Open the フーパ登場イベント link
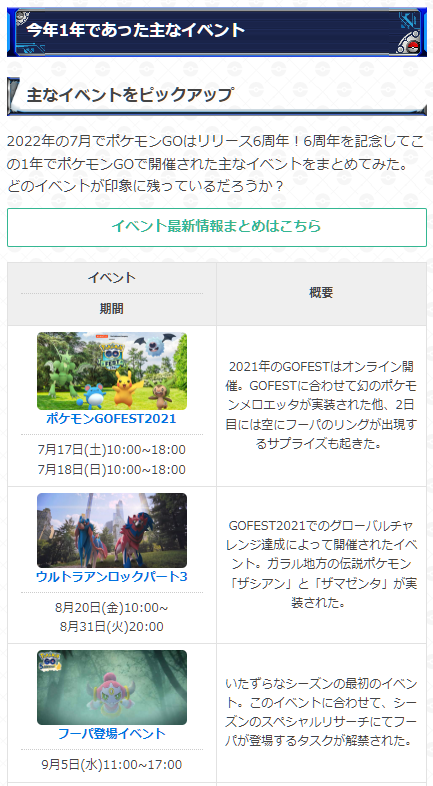The width and height of the screenshot is (433, 786). tap(111, 733)
